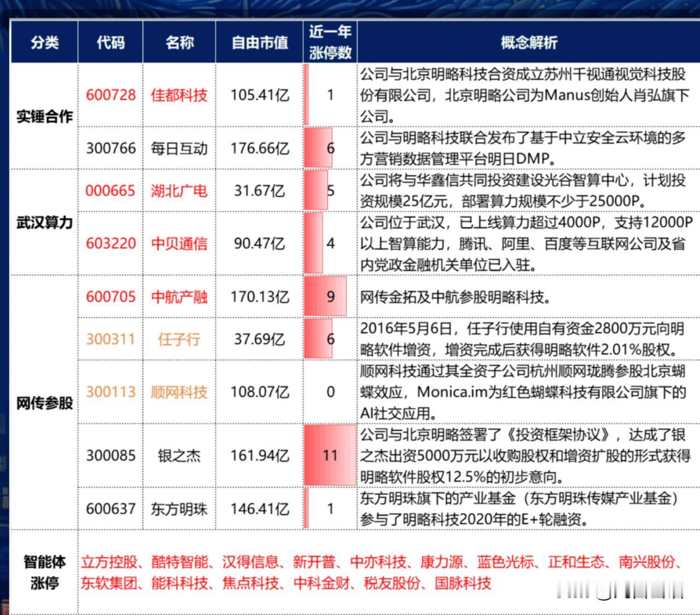Click 焦点科技 in the limit-up list
The image size is (700, 615).
point(250,583)
